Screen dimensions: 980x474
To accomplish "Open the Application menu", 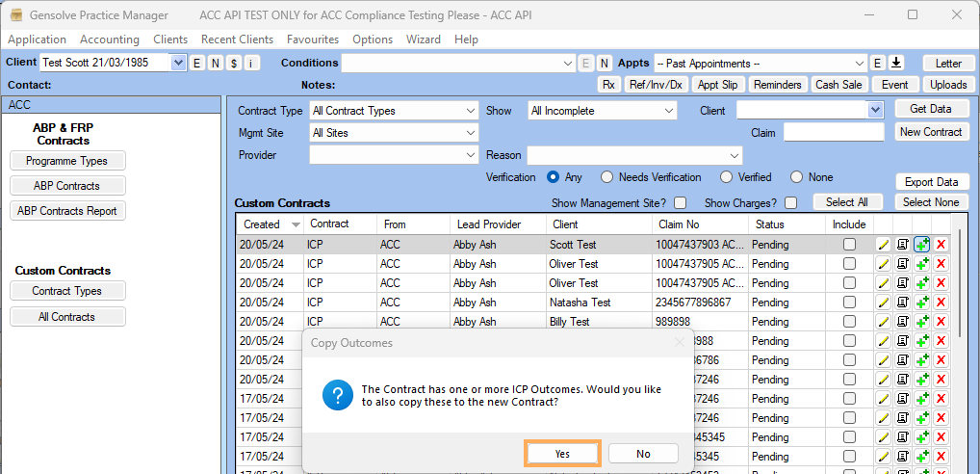I will pyautogui.click(x=37, y=39).
